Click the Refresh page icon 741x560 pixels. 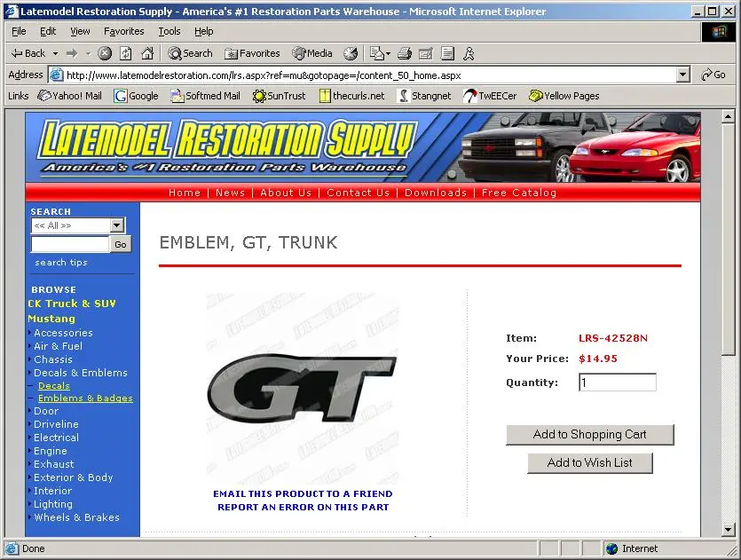[x=126, y=53]
